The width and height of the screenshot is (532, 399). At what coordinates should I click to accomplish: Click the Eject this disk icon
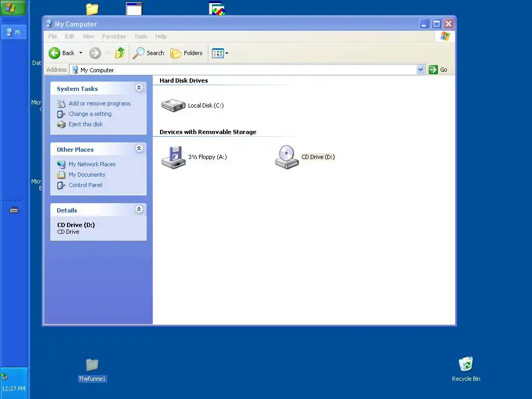pyautogui.click(x=61, y=125)
